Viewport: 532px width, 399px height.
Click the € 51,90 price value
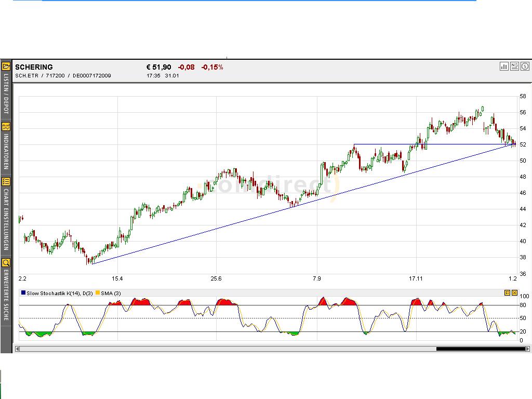coord(159,67)
